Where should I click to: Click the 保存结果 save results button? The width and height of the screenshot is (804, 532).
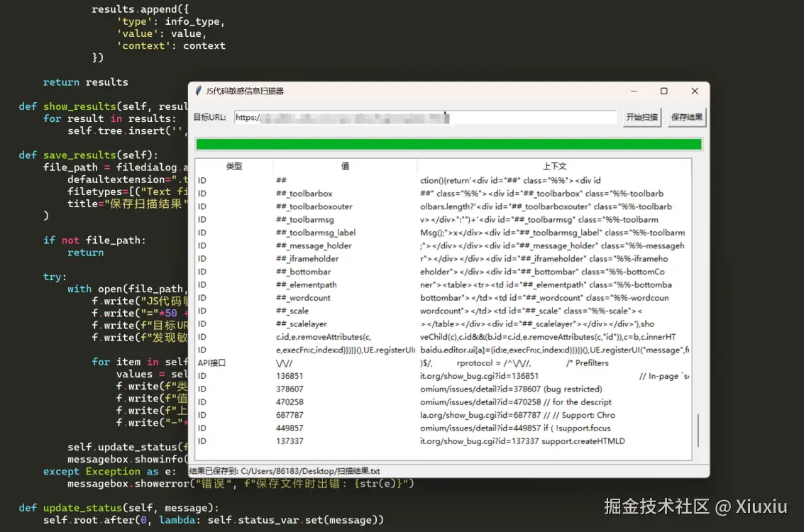tap(687, 117)
